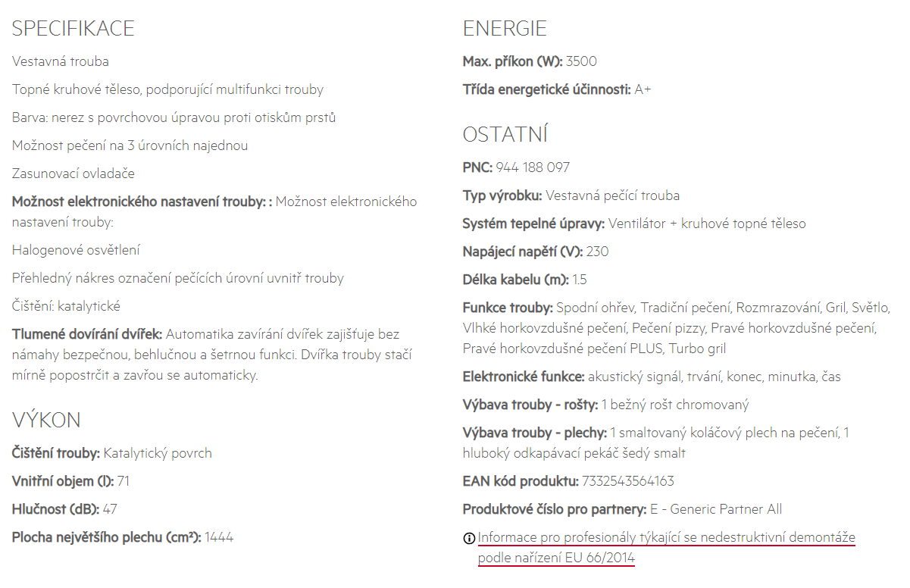This screenshot has width=910, height=588.
Task: Click the 'Délka kabelu (m)' label
Action: point(515,280)
